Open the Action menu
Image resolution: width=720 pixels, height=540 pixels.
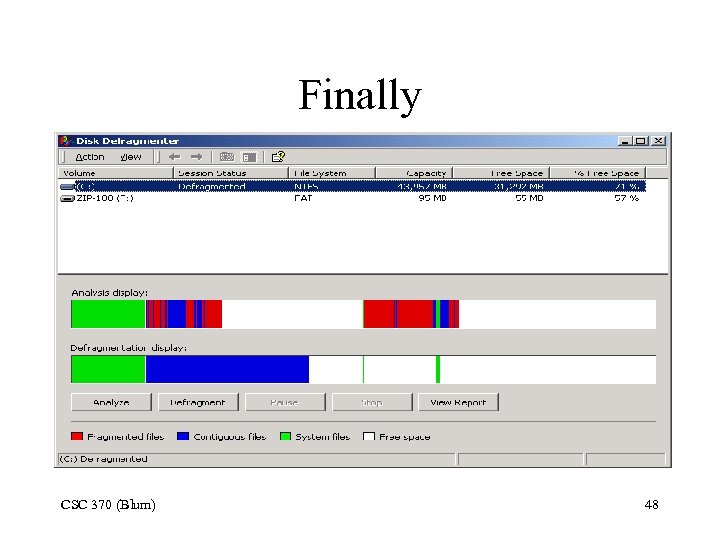(x=90, y=157)
